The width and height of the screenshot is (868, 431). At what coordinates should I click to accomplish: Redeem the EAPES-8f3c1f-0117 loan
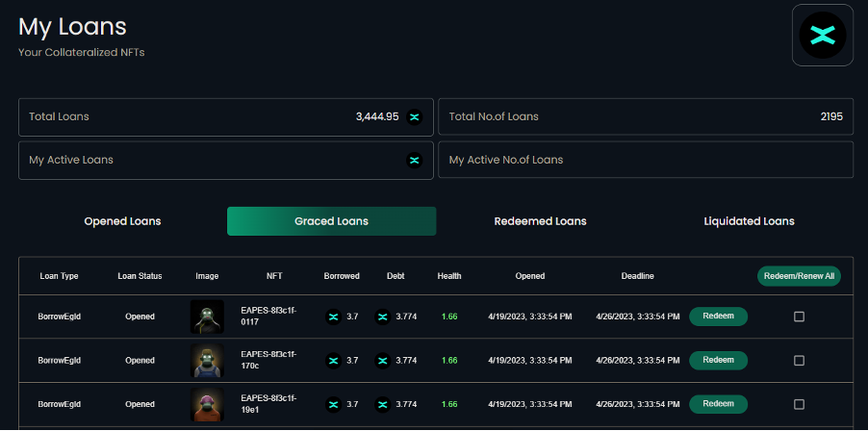coord(718,317)
